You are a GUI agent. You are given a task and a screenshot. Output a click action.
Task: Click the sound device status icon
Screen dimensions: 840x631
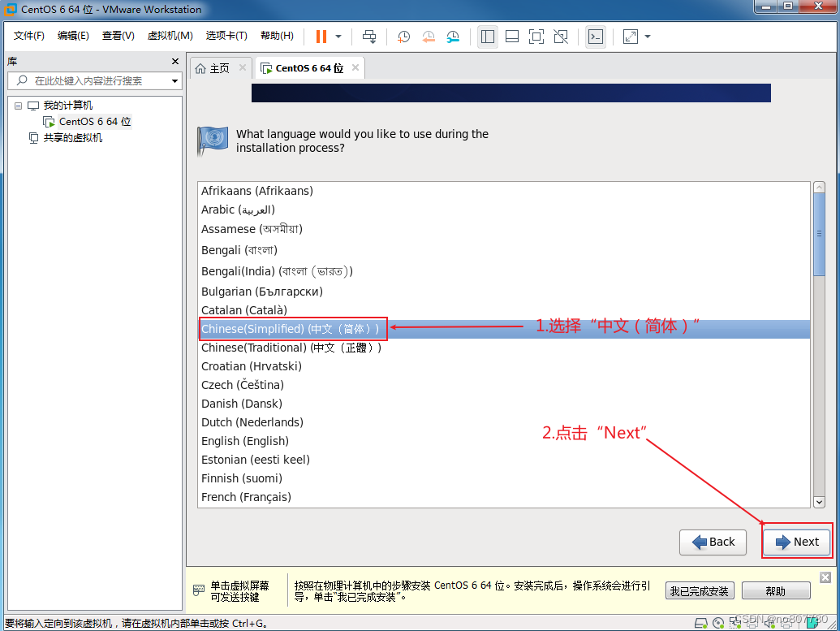coord(769,623)
